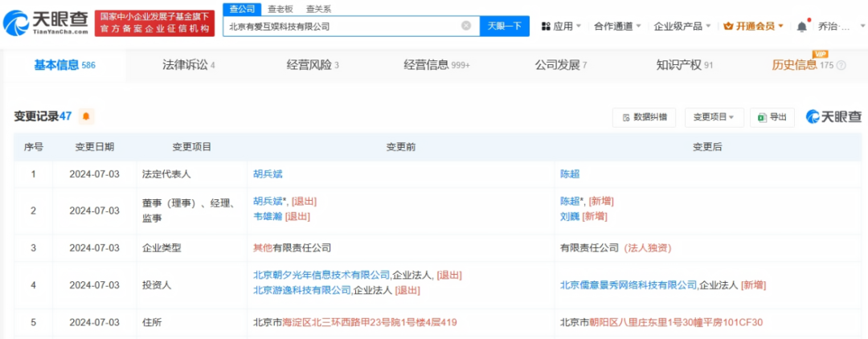Click the 天眼一下 search button
This screenshot has width=868, height=339.
coord(504,26)
